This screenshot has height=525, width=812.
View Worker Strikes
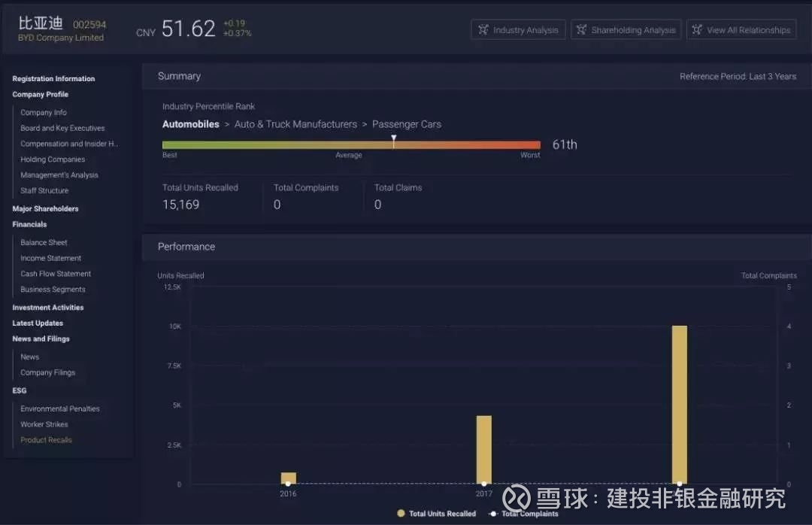[x=44, y=424]
